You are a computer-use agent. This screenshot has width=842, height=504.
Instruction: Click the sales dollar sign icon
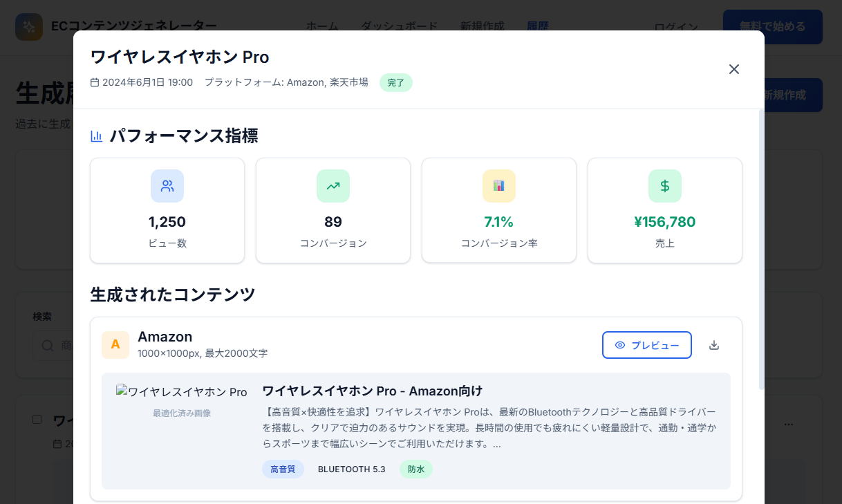click(665, 186)
